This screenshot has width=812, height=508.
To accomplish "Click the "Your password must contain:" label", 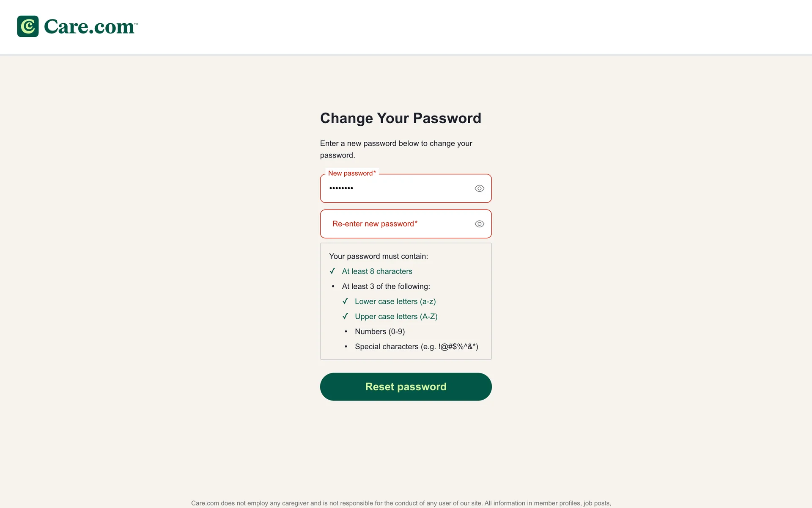I will tap(379, 256).
